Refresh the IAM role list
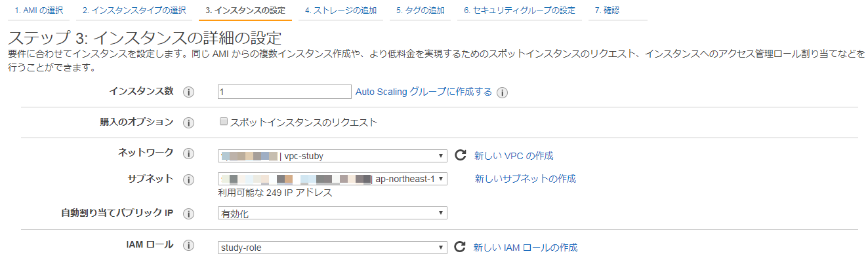 (460, 247)
